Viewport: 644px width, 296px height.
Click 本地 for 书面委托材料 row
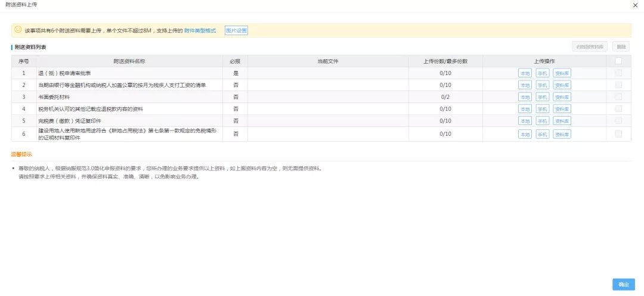(525, 97)
